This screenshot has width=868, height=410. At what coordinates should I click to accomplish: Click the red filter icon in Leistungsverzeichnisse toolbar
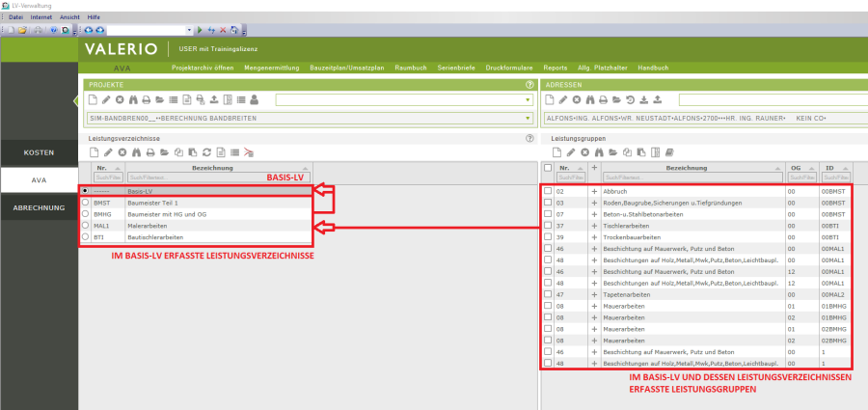(x=248, y=152)
